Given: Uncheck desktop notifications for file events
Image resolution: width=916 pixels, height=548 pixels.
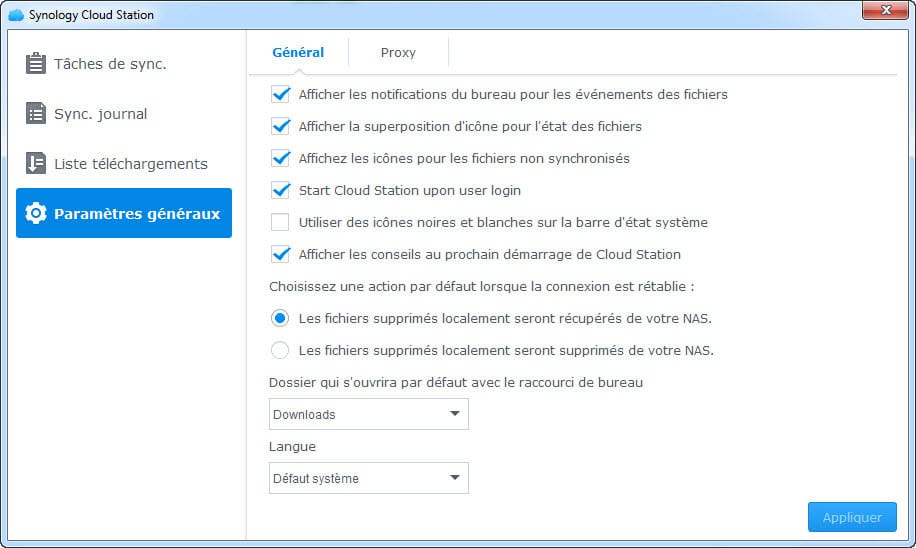Looking at the screenshot, I should (280, 94).
